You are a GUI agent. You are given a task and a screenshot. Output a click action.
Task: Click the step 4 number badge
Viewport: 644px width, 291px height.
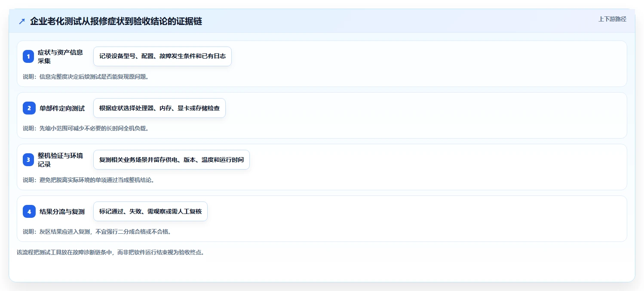(x=29, y=211)
